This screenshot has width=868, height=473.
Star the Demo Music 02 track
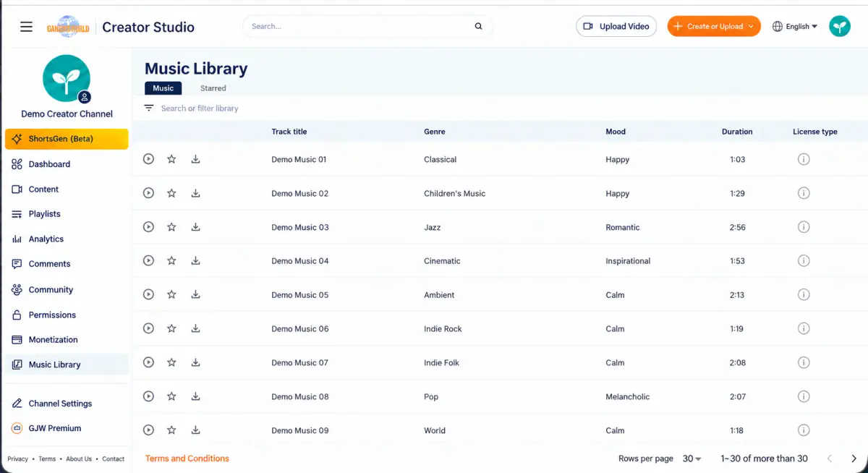171,193
